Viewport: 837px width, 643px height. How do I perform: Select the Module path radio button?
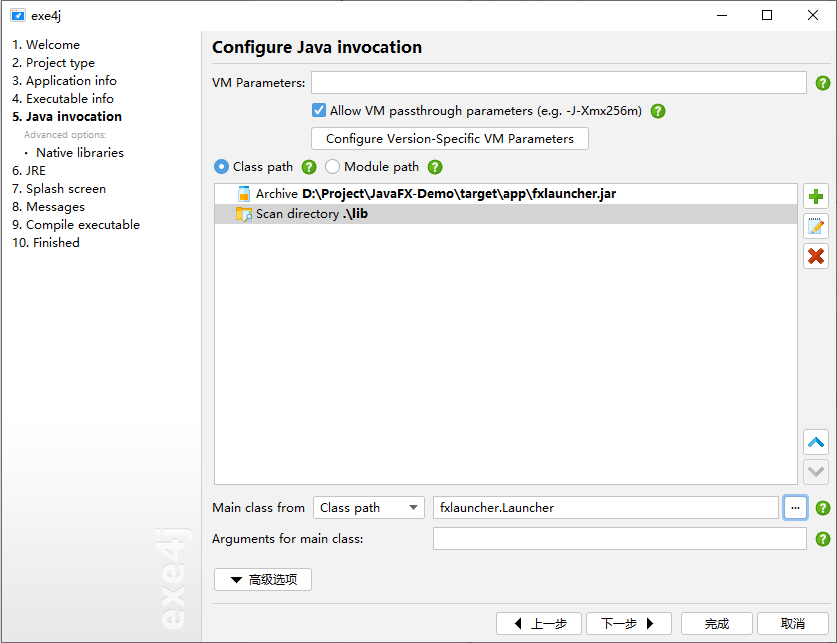point(332,167)
